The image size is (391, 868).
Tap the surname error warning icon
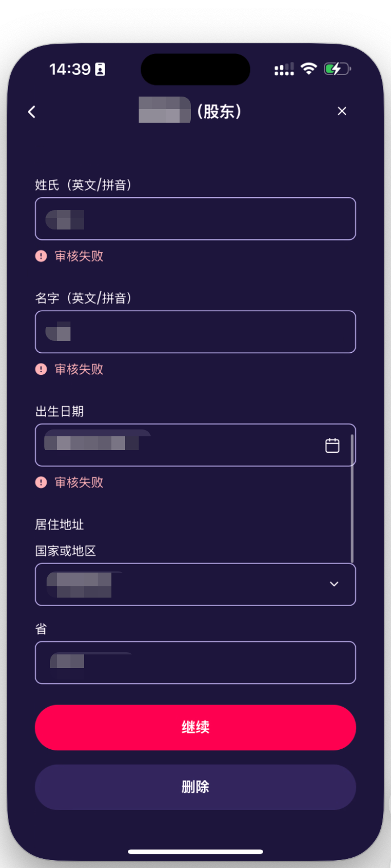click(x=41, y=256)
